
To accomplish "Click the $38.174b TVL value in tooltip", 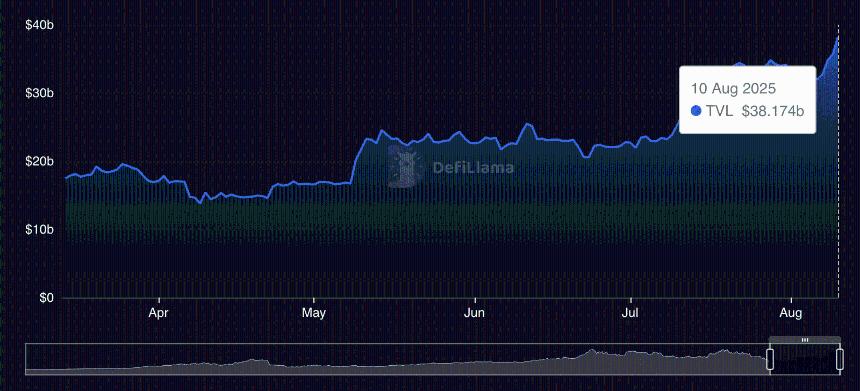I will click(x=773, y=111).
